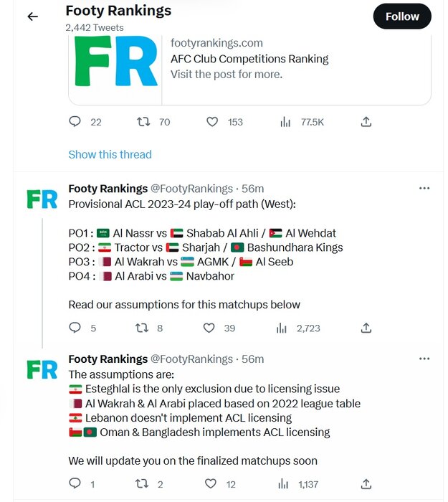Image resolution: width=448 pixels, height=502 pixels.
Task: Share the assumptions tweet
Action: coord(366,484)
